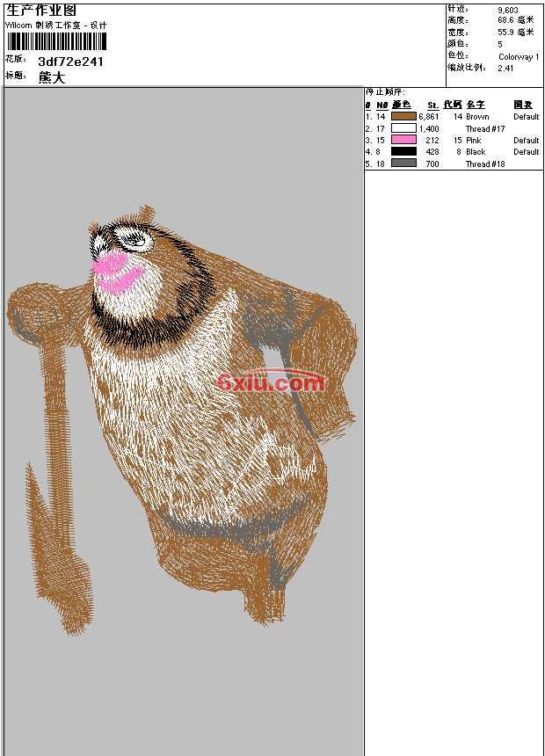545x756 pixels.
Task: Click the Brown stitch count 6,861
Action: pos(429,117)
